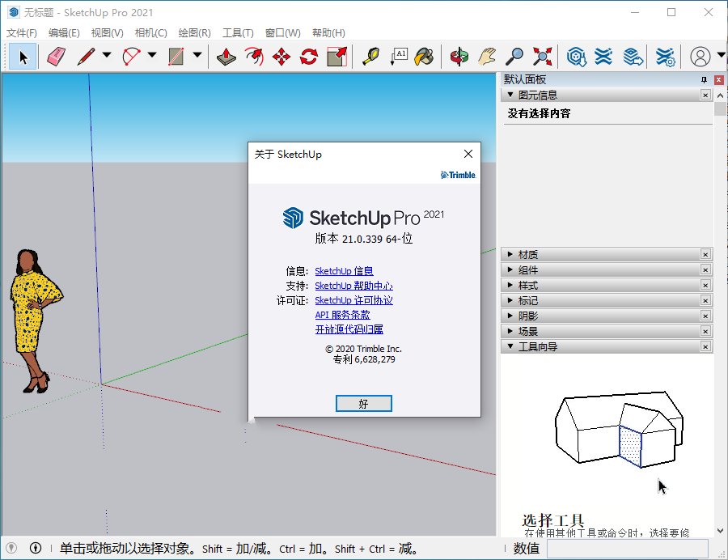
Task: Open the SketchUp 帮助中心 link
Action: (353, 286)
